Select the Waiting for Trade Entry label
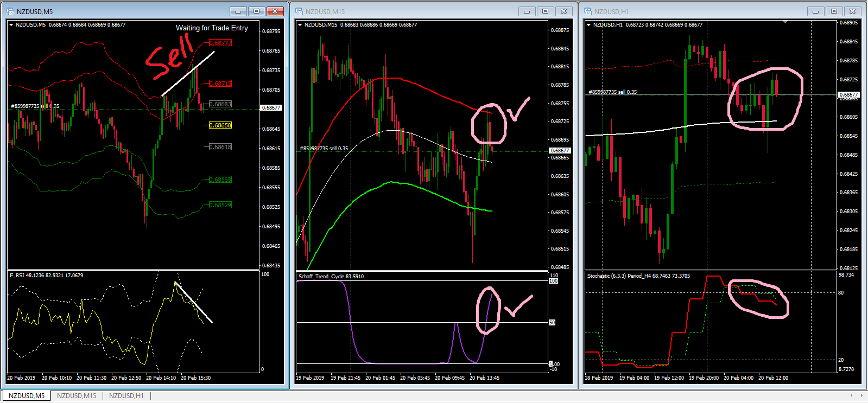The height and width of the screenshot is (403, 868). pyautogui.click(x=212, y=28)
